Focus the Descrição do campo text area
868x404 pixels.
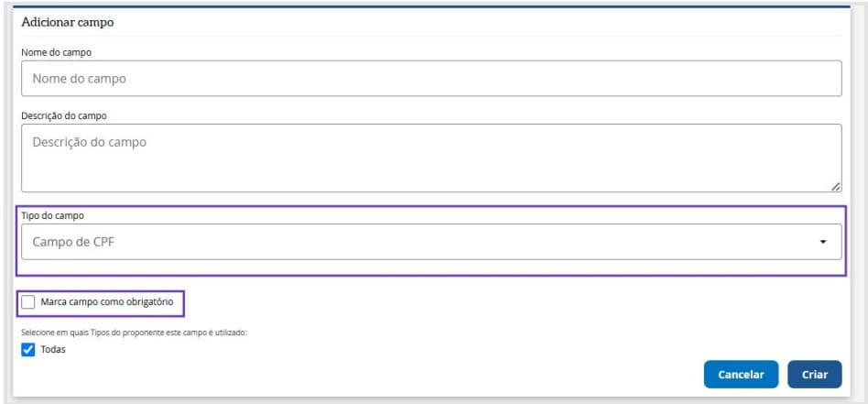(430, 158)
